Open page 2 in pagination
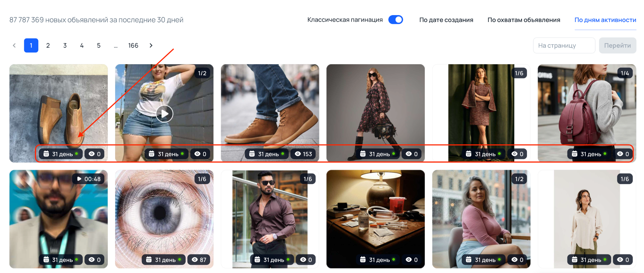 pyautogui.click(x=48, y=46)
